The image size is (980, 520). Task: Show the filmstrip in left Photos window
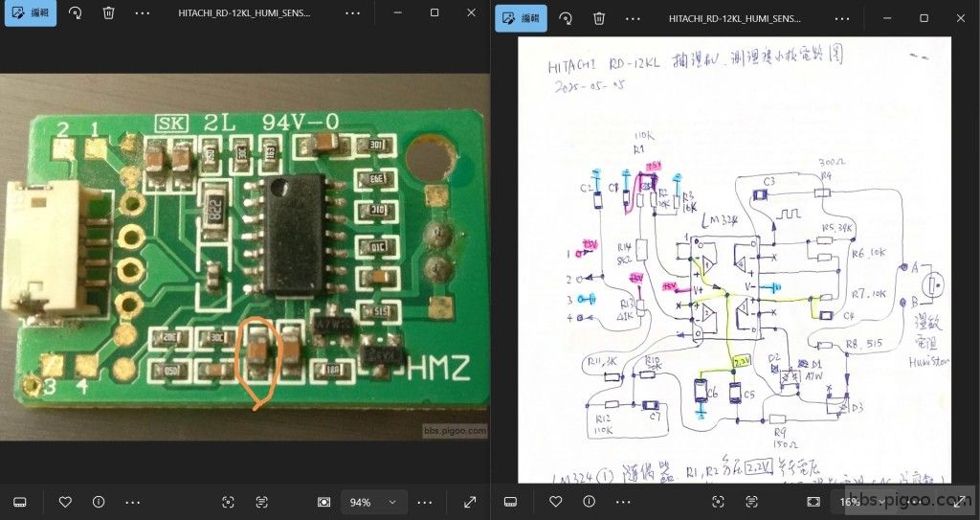[20, 502]
